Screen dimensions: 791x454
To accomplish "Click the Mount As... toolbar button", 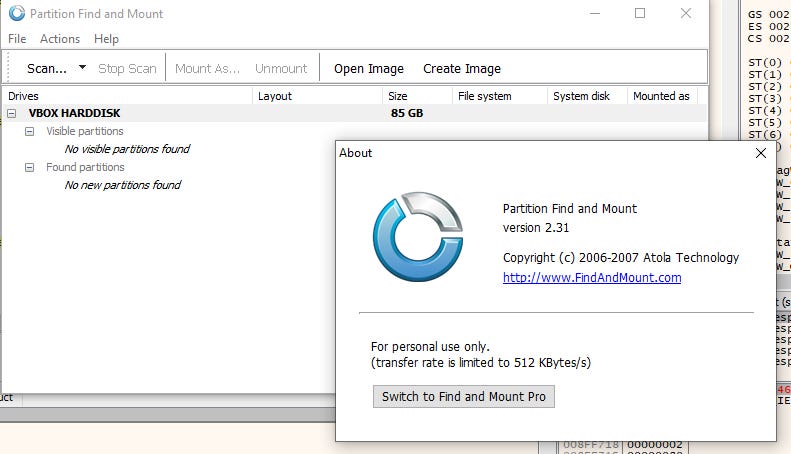I will coord(207,69).
